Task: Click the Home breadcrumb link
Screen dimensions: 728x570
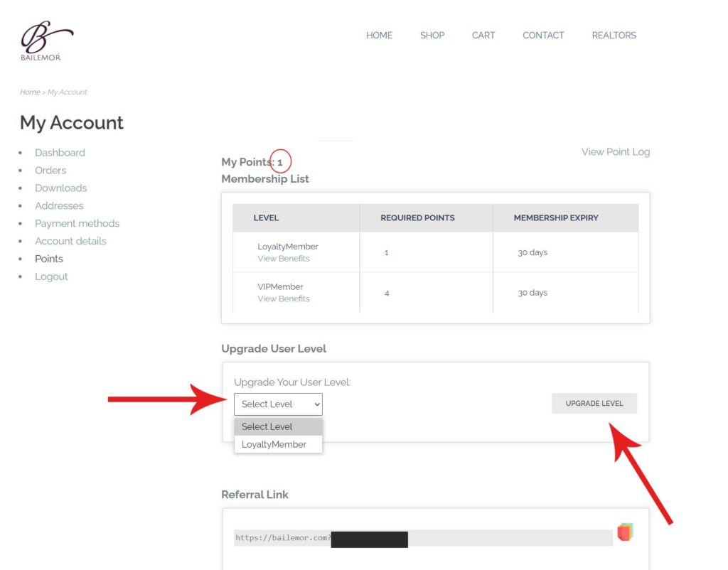Action: (30, 92)
